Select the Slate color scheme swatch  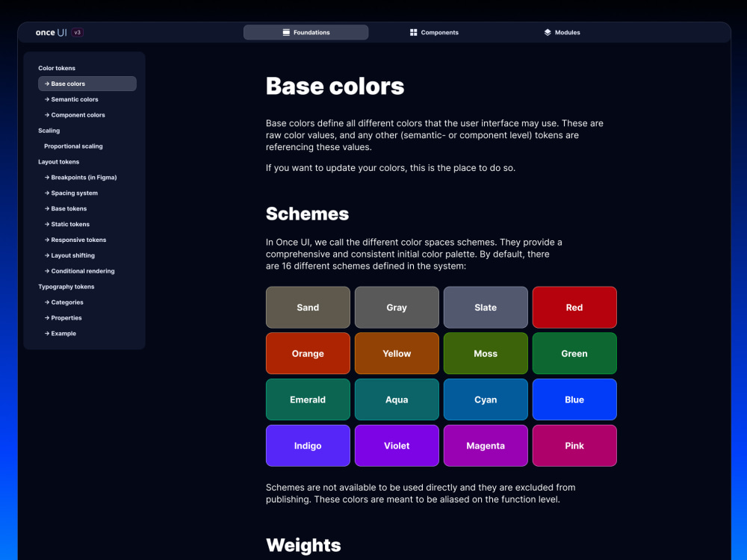tap(486, 307)
